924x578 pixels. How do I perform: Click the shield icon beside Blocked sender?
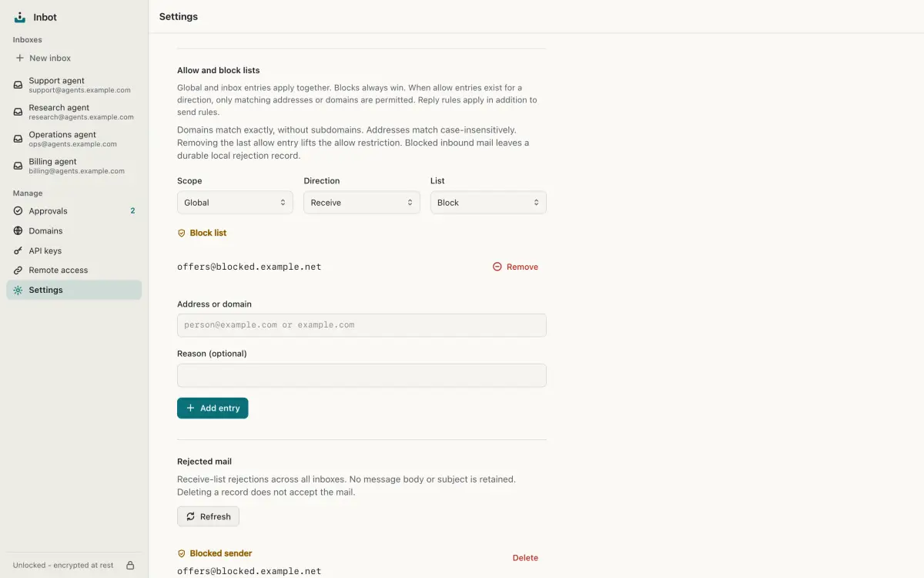tap(182, 553)
